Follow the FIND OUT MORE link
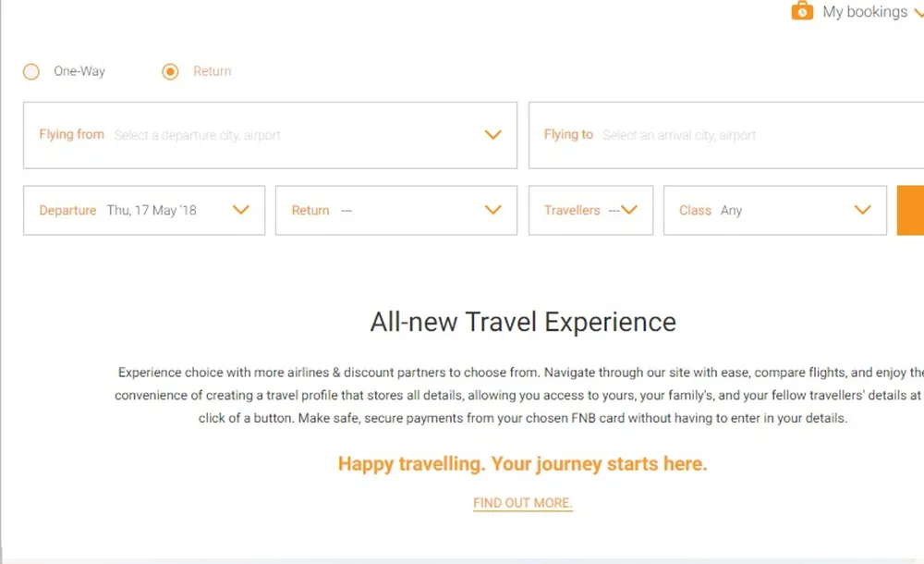Screen dimensions: 924x564 coord(523,503)
